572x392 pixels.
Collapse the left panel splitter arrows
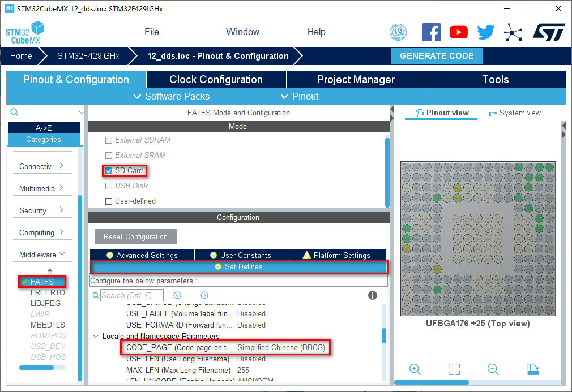click(x=392, y=114)
